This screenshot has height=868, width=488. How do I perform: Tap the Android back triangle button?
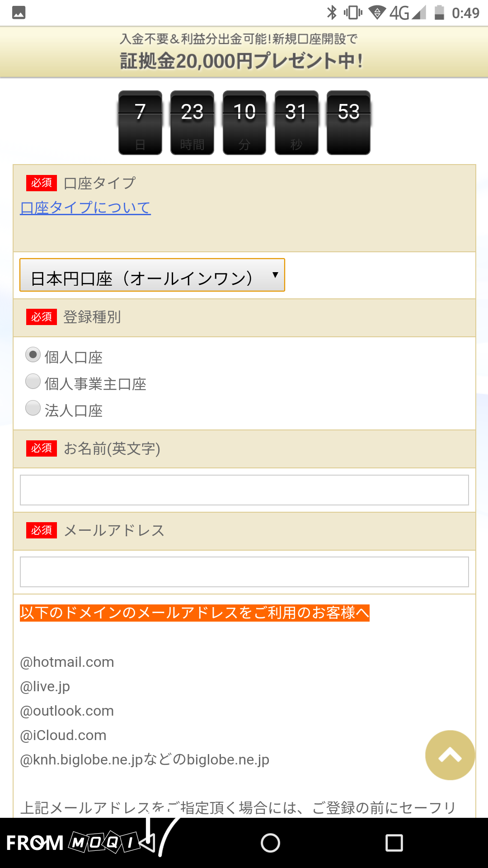pyautogui.click(x=147, y=843)
